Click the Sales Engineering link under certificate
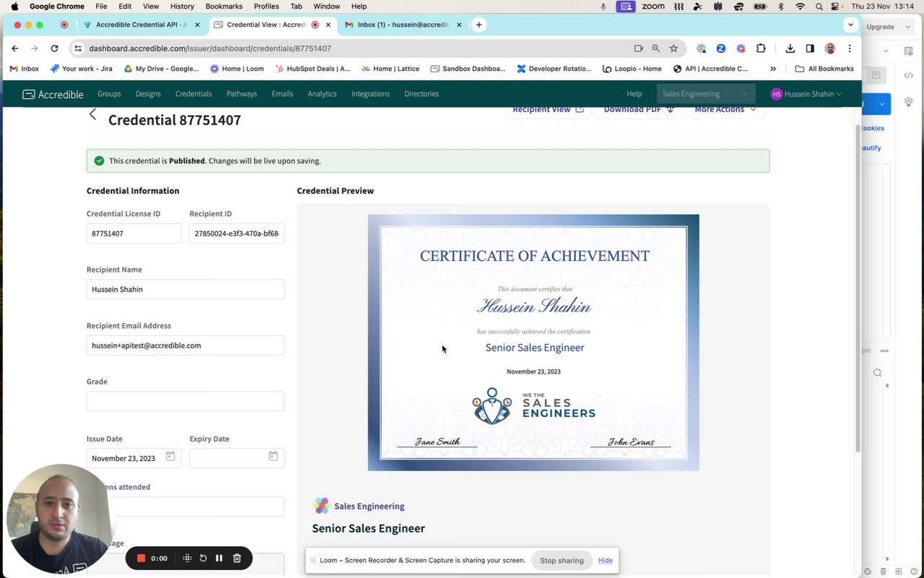This screenshot has width=924, height=578. [x=369, y=506]
